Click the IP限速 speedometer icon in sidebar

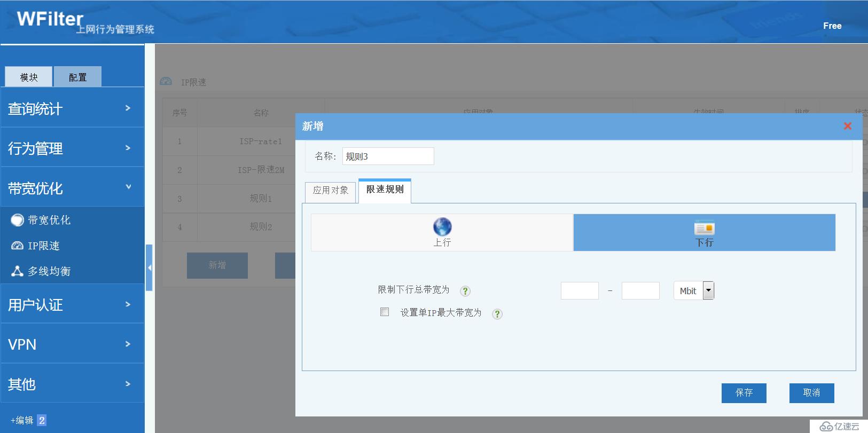coord(17,246)
